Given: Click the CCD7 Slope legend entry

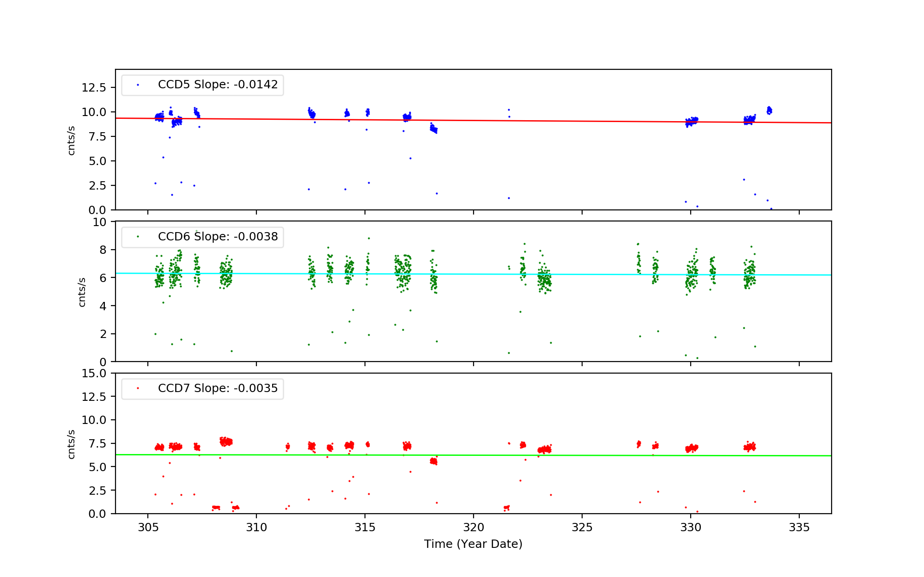Looking at the screenshot, I should [x=218, y=388].
